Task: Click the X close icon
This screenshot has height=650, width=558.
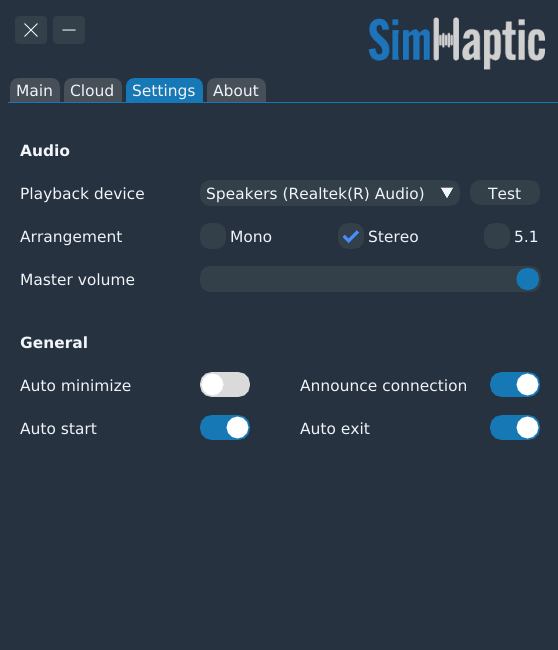Action: (x=31, y=30)
